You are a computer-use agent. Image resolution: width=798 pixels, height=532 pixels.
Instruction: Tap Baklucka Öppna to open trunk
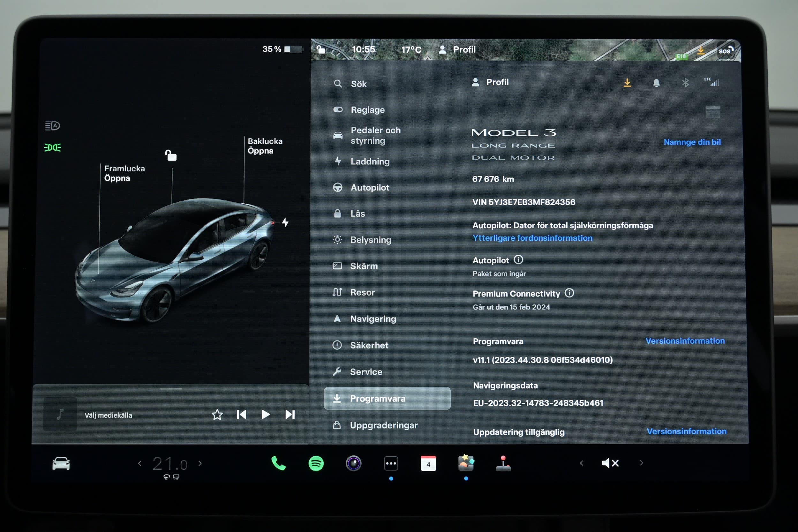tap(265, 146)
